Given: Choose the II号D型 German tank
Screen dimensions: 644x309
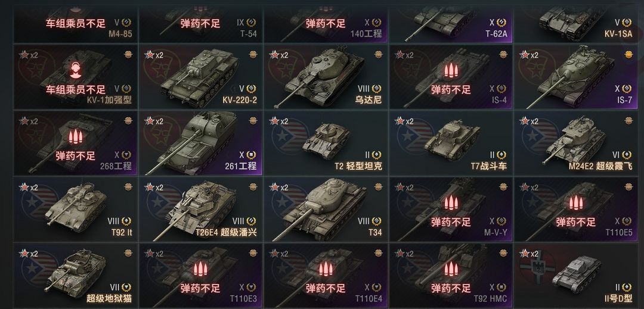Looking at the screenshot, I should click(x=576, y=276).
